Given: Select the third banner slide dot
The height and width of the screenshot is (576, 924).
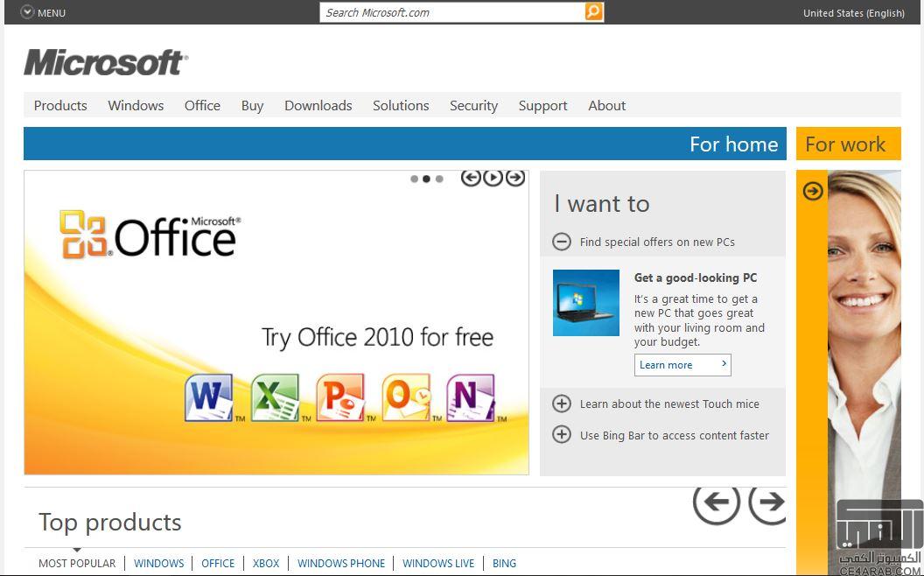Looking at the screenshot, I should (439, 179).
